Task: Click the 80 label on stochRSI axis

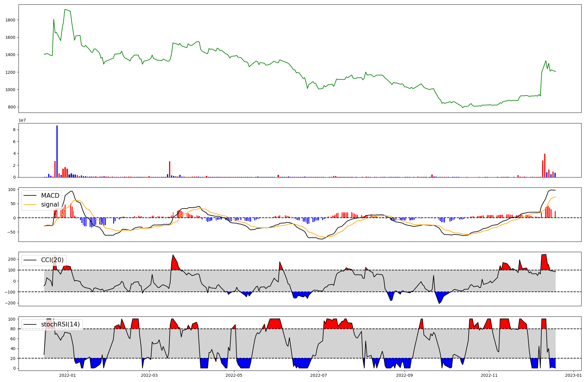Action: 13,329
